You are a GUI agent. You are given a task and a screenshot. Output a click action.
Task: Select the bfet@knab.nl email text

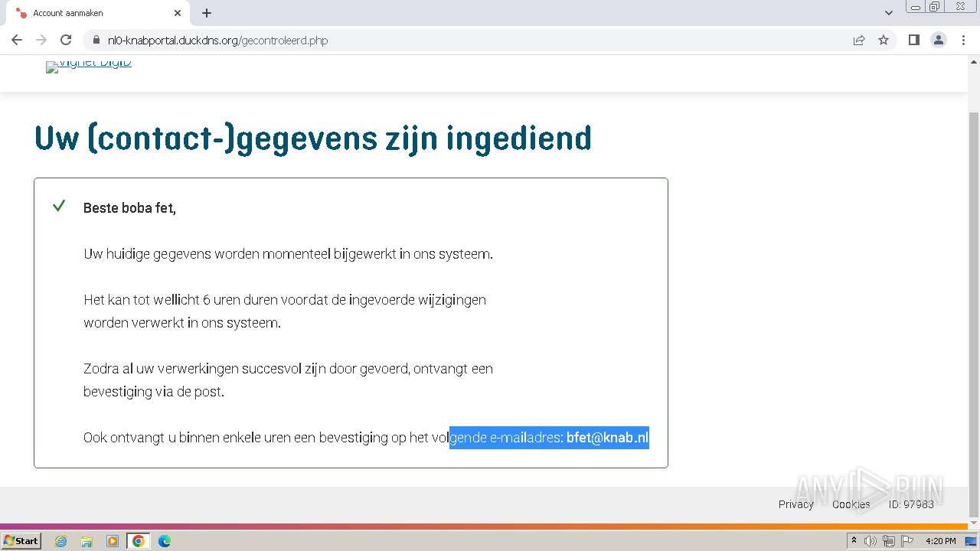[607, 438]
